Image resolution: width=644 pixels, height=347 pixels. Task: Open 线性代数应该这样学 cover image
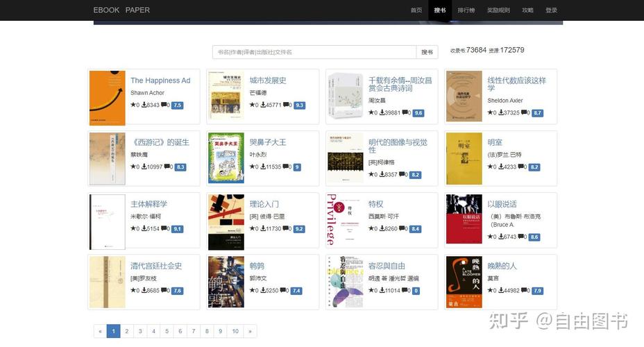tap(464, 96)
